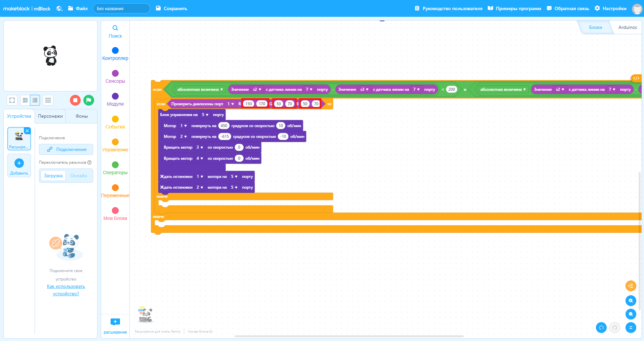Viewport: 644px width, 341px height.
Task: Switch to Загрузка upload mode
Action: [53, 176]
